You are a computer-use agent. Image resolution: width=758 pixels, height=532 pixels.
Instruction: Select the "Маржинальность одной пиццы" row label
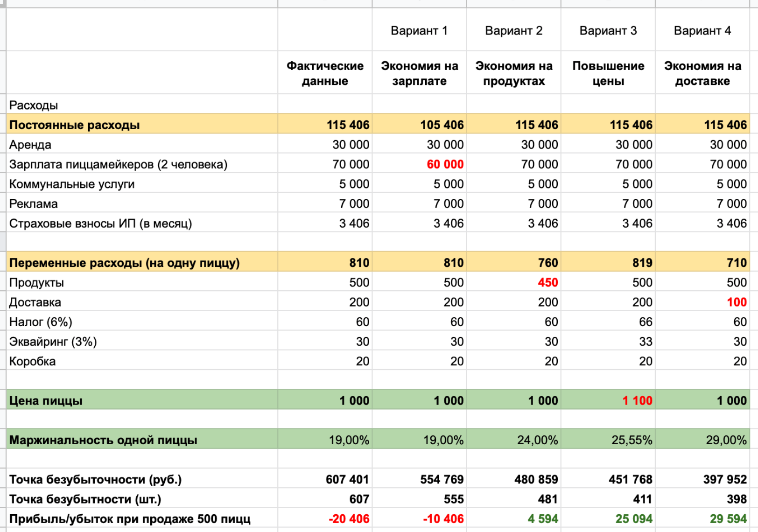point(103,440)
